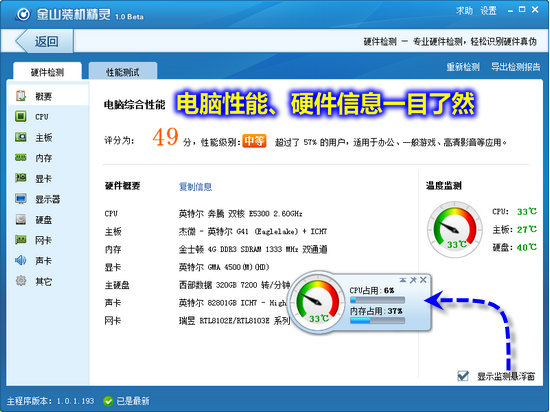Select the 主板 sidebar label
The width and height of the screenshot is (550, 412).
click(x=43, y=137)
